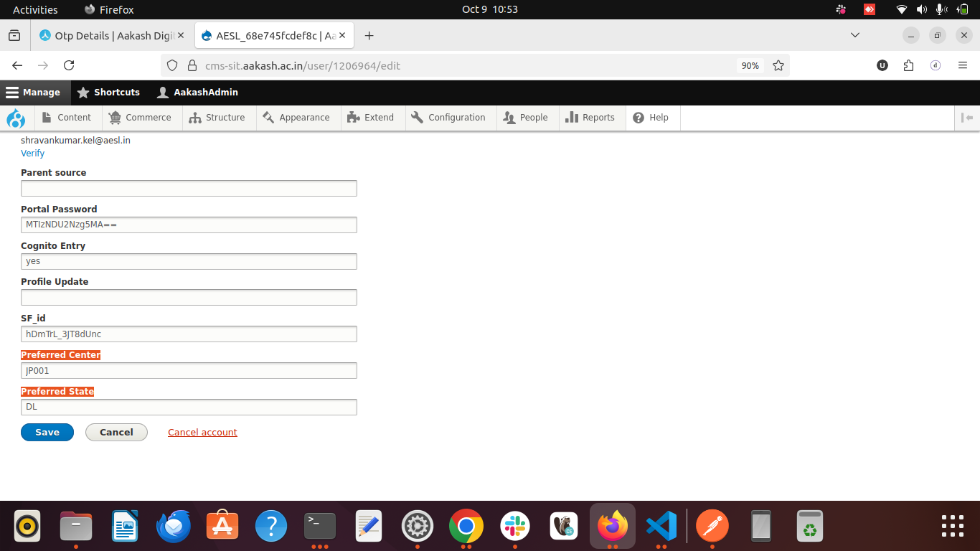The image size is (980, 551).
Task: Toggle the Manage hamburger menu
Action: click(33, 93)
